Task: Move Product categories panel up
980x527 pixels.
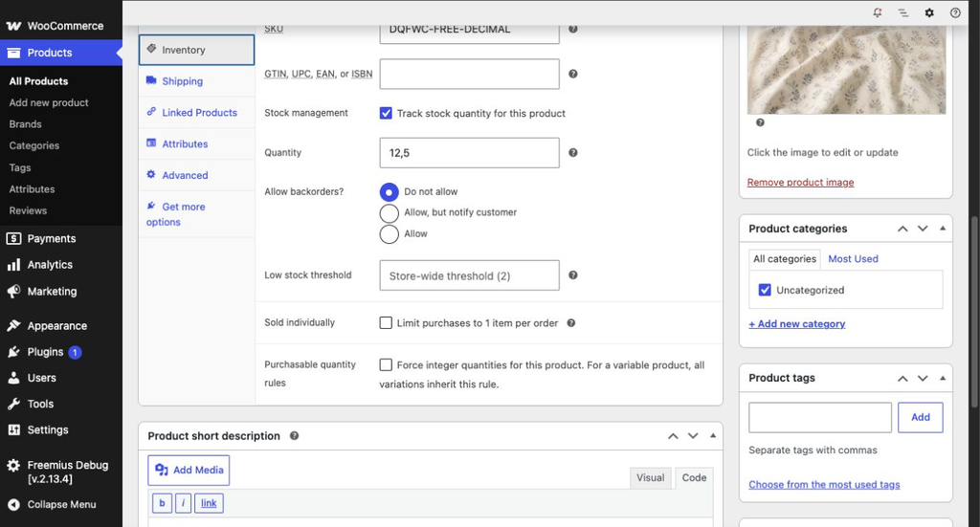Action: click(x=902, y=229)
